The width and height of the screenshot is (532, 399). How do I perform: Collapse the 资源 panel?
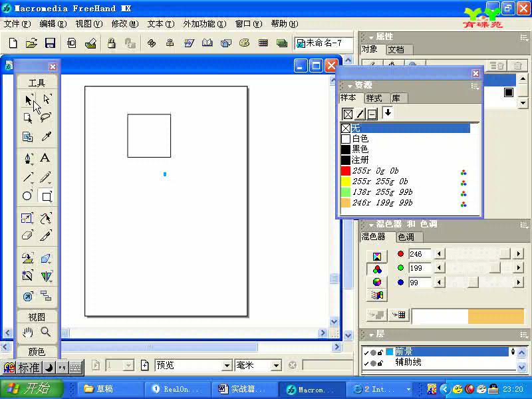350,86
